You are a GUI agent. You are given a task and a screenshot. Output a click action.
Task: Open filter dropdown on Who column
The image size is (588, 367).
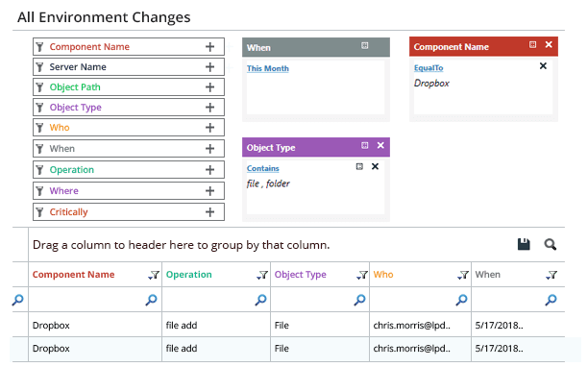pyautogui.click(x=463, y=275)
